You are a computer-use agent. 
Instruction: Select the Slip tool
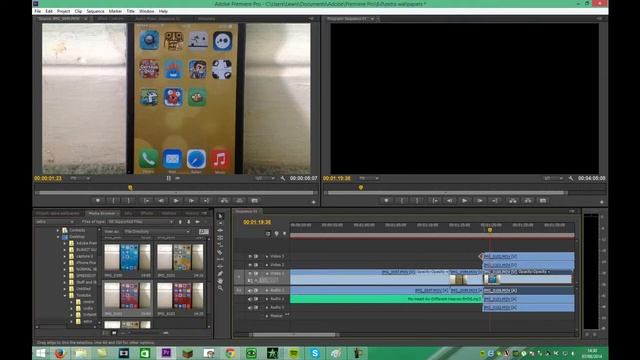pos(220,259)
